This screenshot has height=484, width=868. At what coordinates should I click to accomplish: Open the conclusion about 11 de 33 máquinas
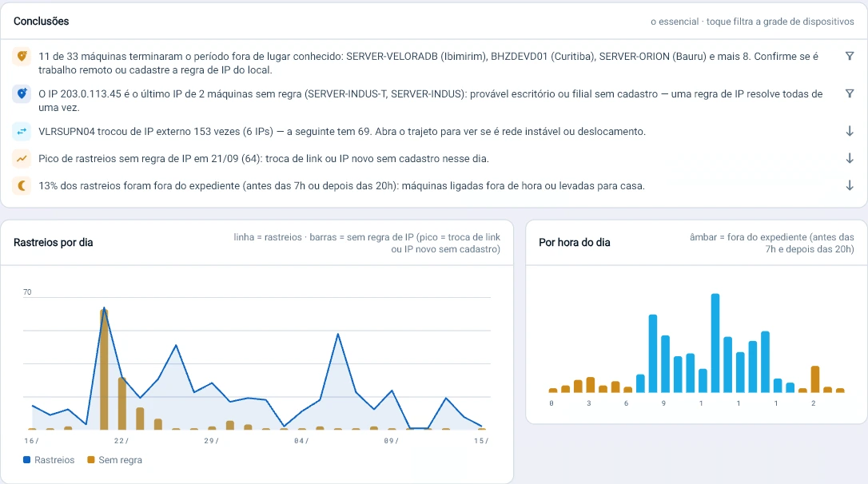(434, 63)
